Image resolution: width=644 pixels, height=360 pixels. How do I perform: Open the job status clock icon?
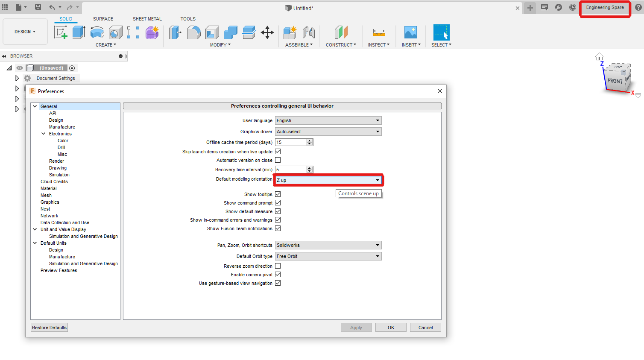pos(573,7)
